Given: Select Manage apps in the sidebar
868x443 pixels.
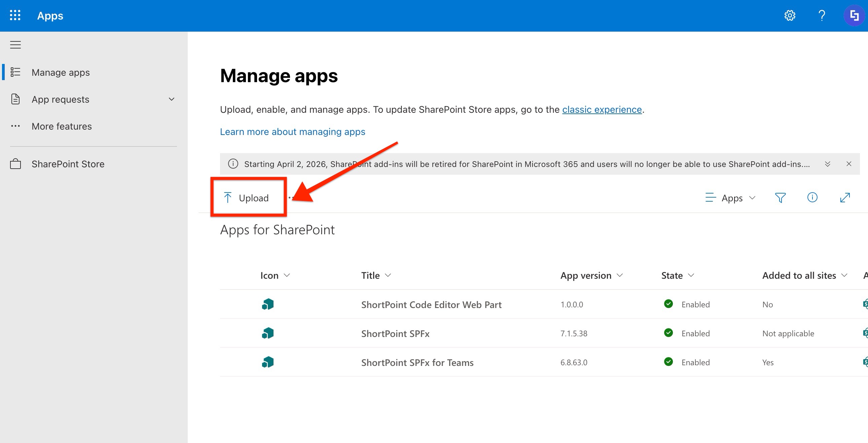Looking at the screenshot, I should (x=61, y=72).
